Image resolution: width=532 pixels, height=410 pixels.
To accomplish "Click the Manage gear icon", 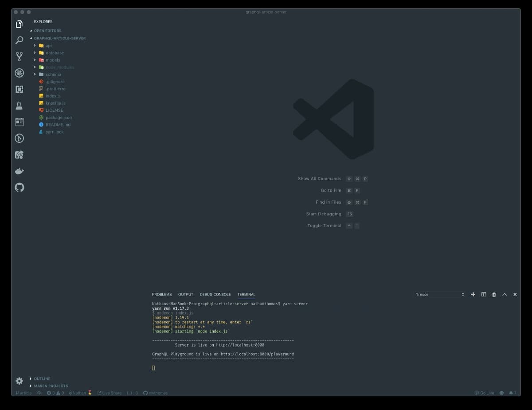I will click(x=19, y=381).
